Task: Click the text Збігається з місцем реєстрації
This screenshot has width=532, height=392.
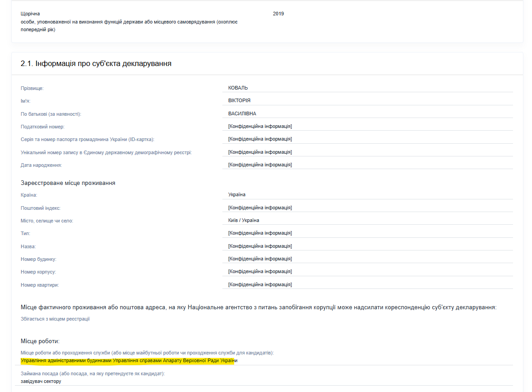Action: pos(55,319)
